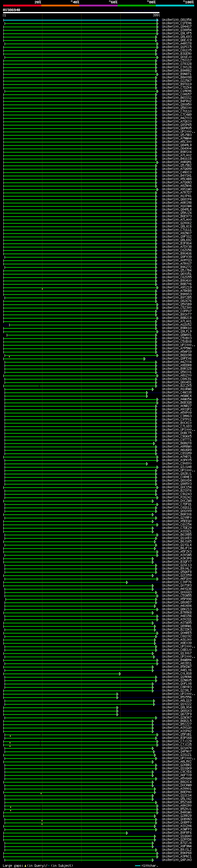Select hit UniRef100_P26242
The height and width of the screenshot is (868, 197).
point(176,497)
